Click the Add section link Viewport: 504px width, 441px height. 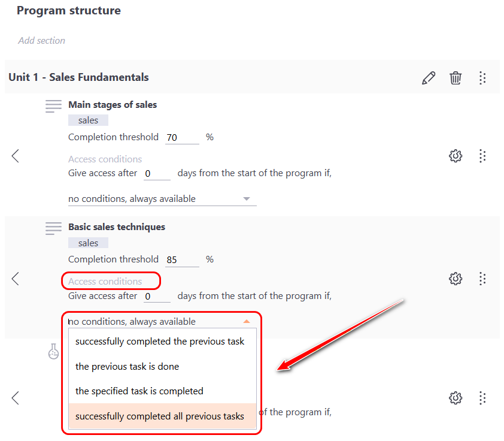(42, 41)
